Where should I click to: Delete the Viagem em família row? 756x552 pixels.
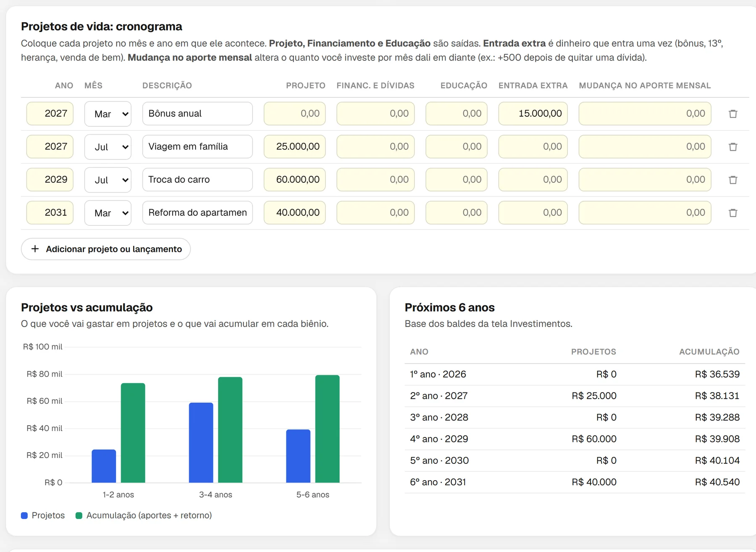coord(733,147)
